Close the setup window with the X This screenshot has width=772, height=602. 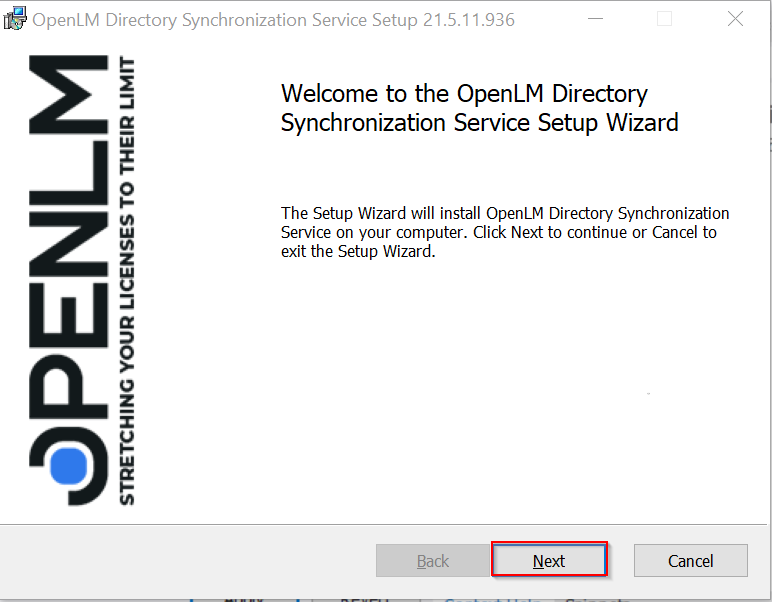click(x=735, y=20)
